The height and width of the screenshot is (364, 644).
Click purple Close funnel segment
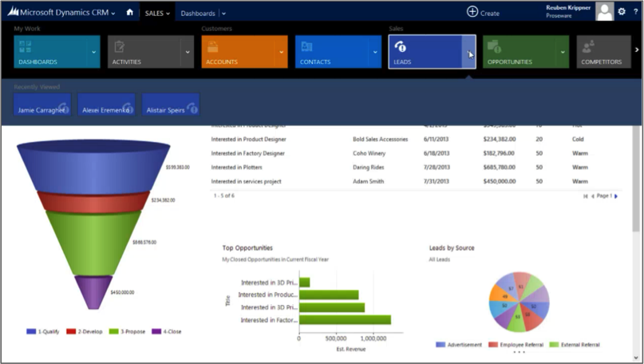pos(93,292)
